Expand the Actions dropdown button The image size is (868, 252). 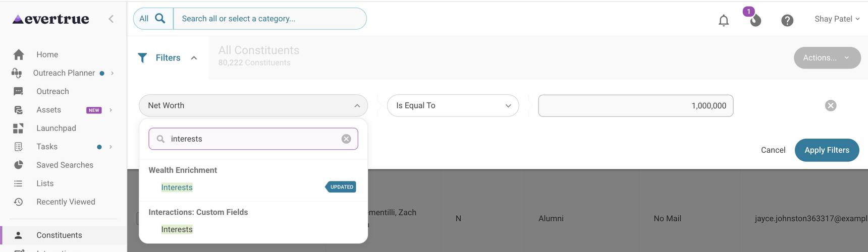click(827, 58)
